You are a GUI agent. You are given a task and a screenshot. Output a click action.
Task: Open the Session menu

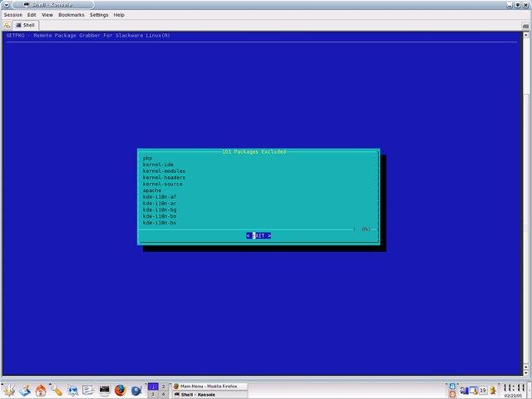pos(13,15)
